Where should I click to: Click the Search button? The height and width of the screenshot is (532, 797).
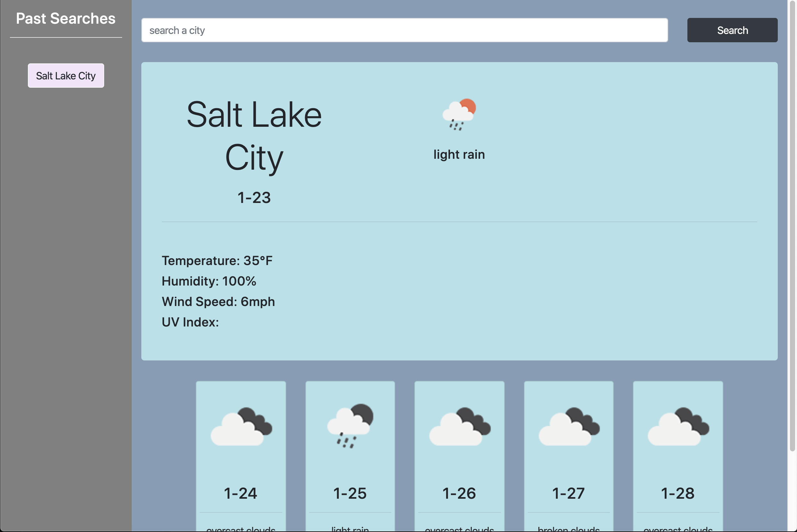(732, 30)
